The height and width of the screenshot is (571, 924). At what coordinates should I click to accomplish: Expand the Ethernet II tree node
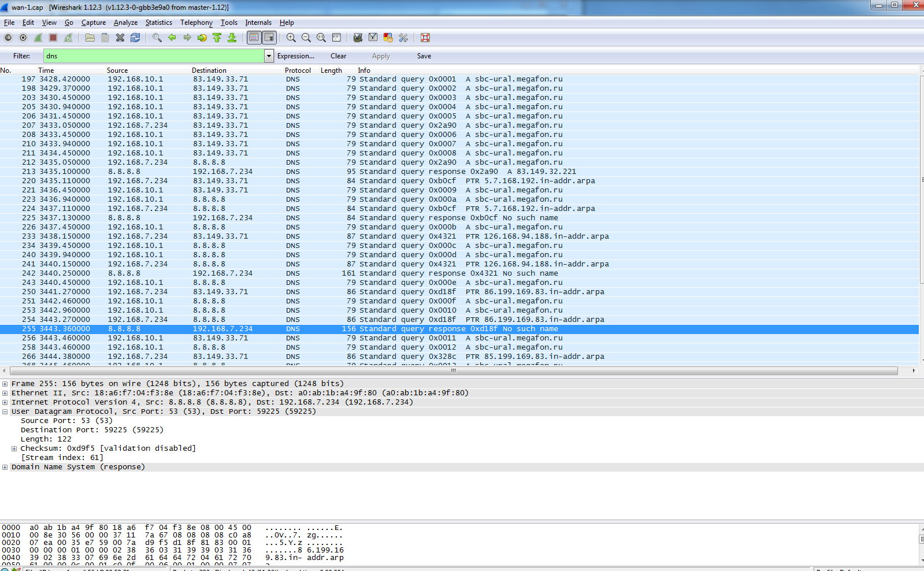[x=5, y=393]
